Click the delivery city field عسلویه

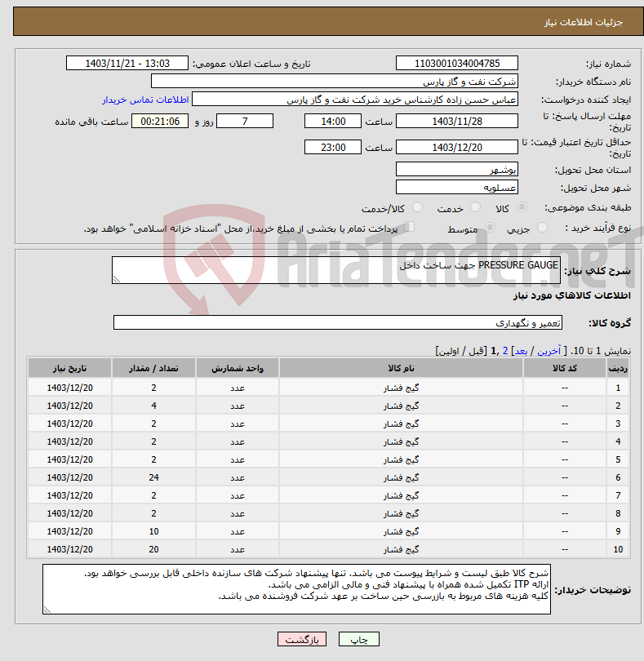pyautogui.click(x=457, y=187)
